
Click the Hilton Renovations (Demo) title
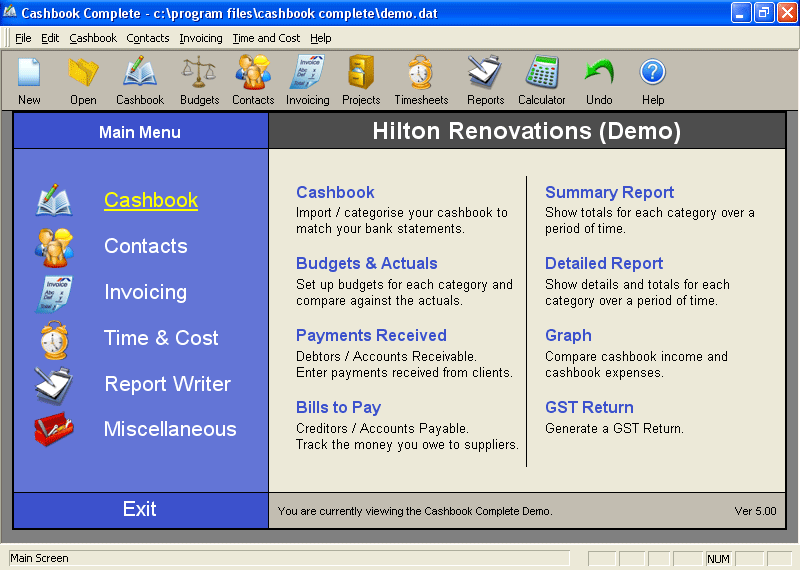[x=527, y=131]
